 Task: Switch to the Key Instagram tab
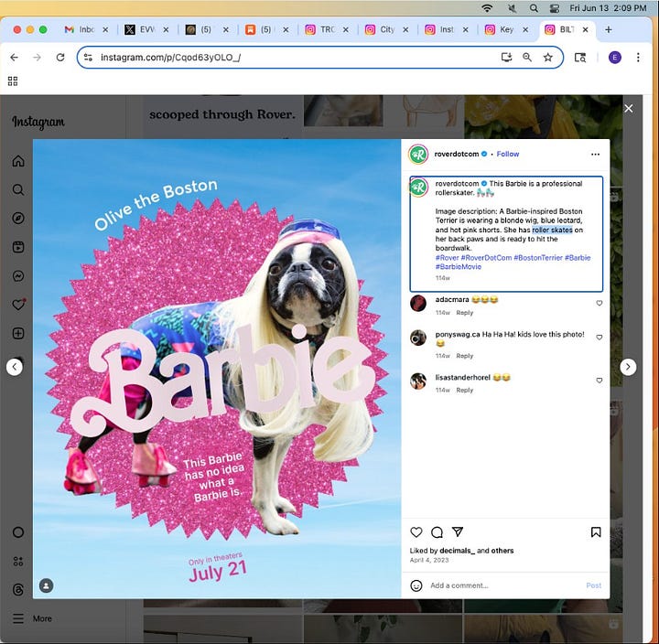click(x=506, y=29)
